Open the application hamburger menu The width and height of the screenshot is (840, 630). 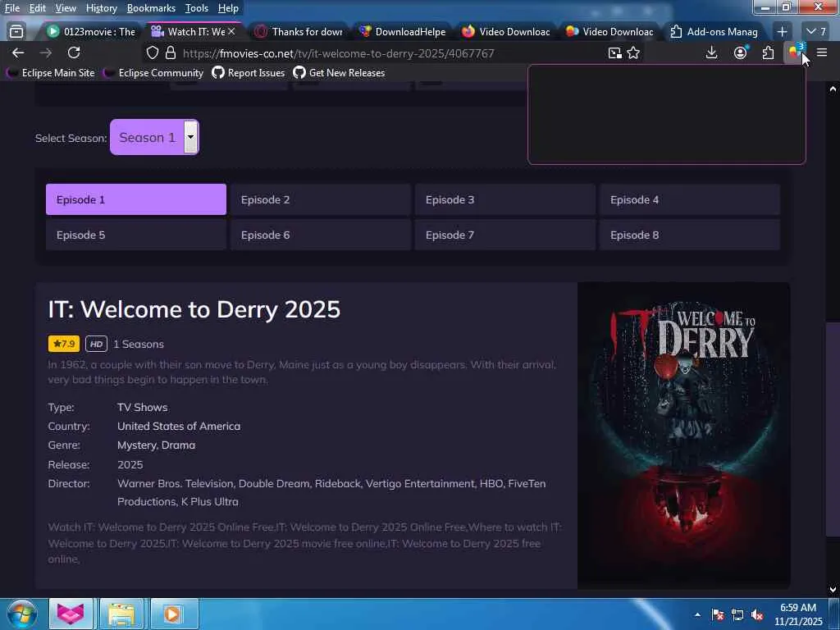(822, 52)
